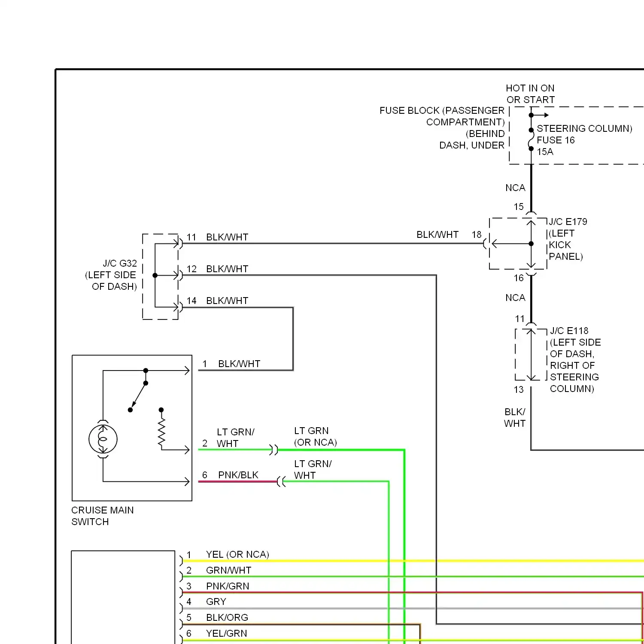Select the "HOT IN ON OR START" label
Screen dimensions: 644x644
(530, 94)
